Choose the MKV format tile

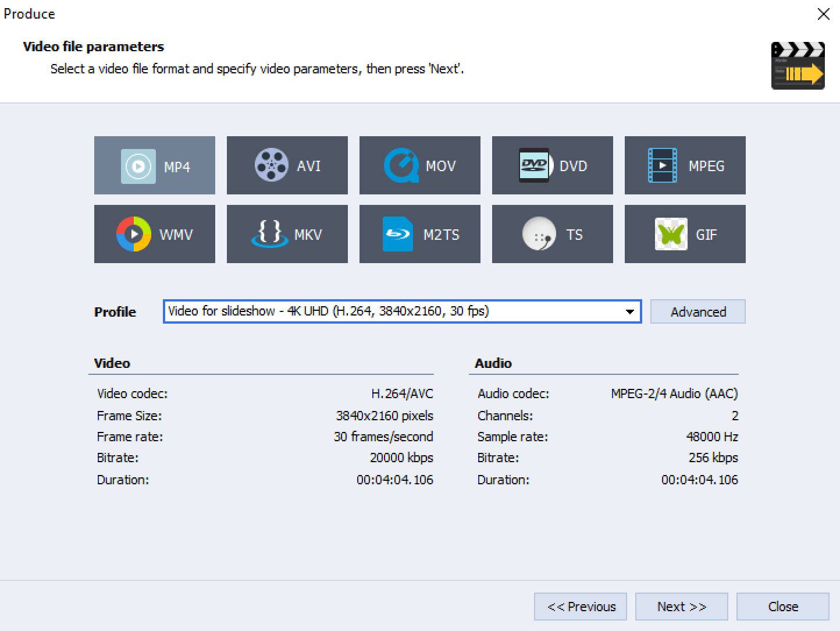[x=287, y=234]
